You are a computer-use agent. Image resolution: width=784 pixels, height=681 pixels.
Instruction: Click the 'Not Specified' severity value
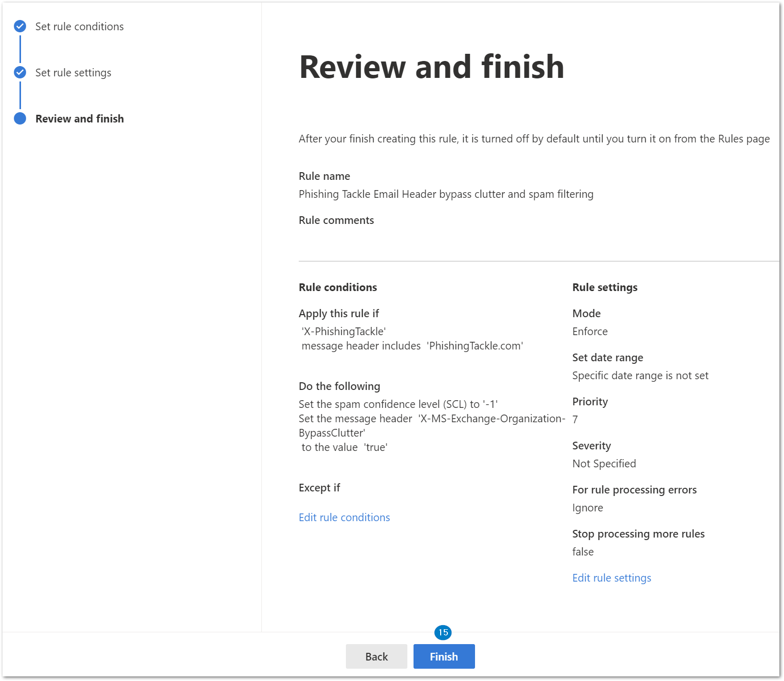pos(604,464)
